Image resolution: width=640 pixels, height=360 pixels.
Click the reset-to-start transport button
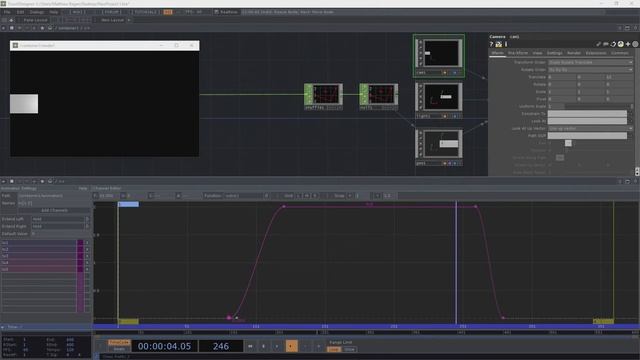(250, 346)
